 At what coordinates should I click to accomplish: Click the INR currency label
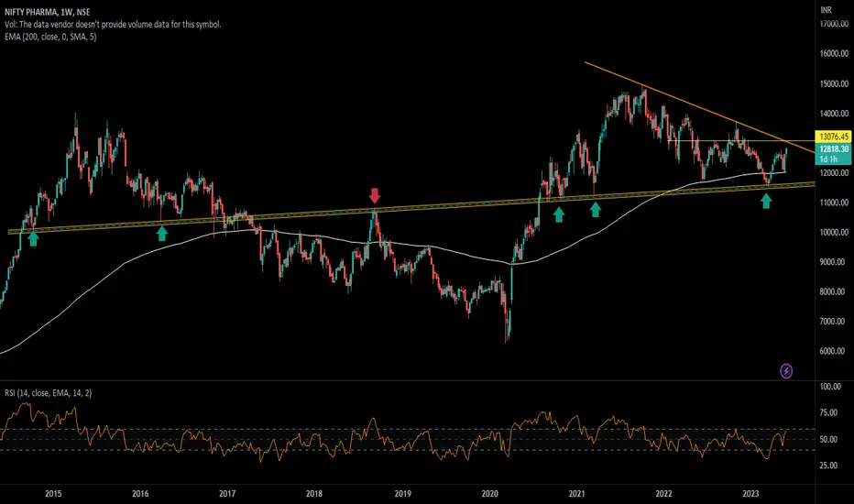(x=827, y=10)
